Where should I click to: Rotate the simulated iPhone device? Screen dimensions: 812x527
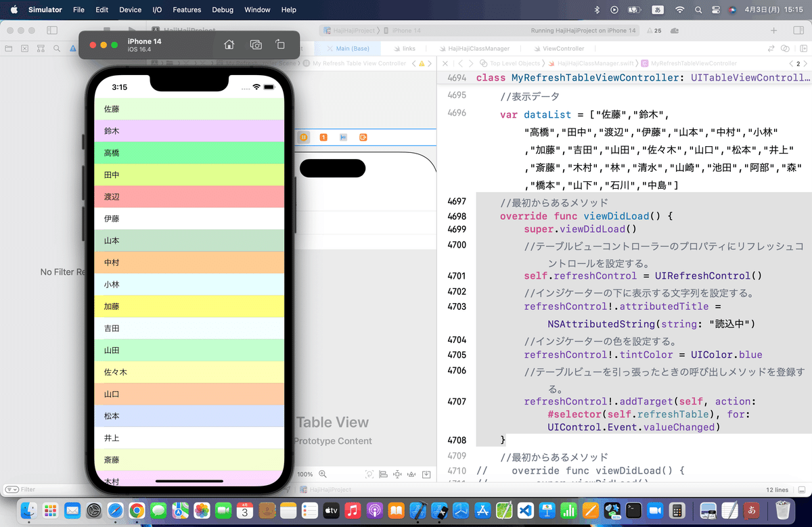[280, 45]
